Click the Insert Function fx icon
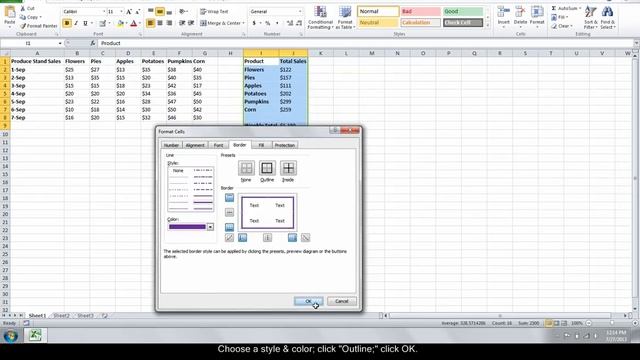This screenshot has height=360, width=640. (x=93, y=43)
